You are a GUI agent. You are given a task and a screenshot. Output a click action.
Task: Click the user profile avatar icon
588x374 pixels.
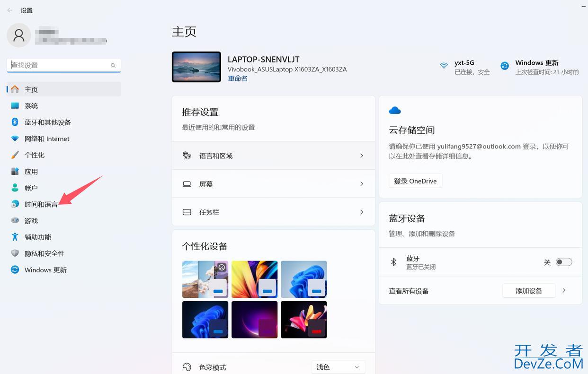19,35
